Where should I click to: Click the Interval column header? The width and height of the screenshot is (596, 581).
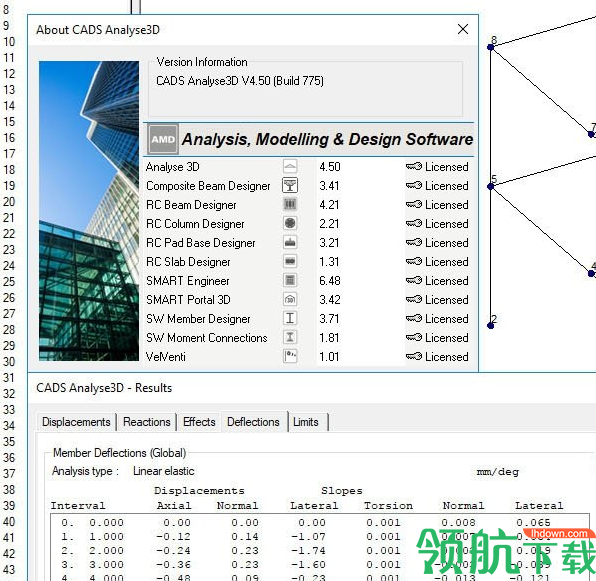[x=78, y=506]
